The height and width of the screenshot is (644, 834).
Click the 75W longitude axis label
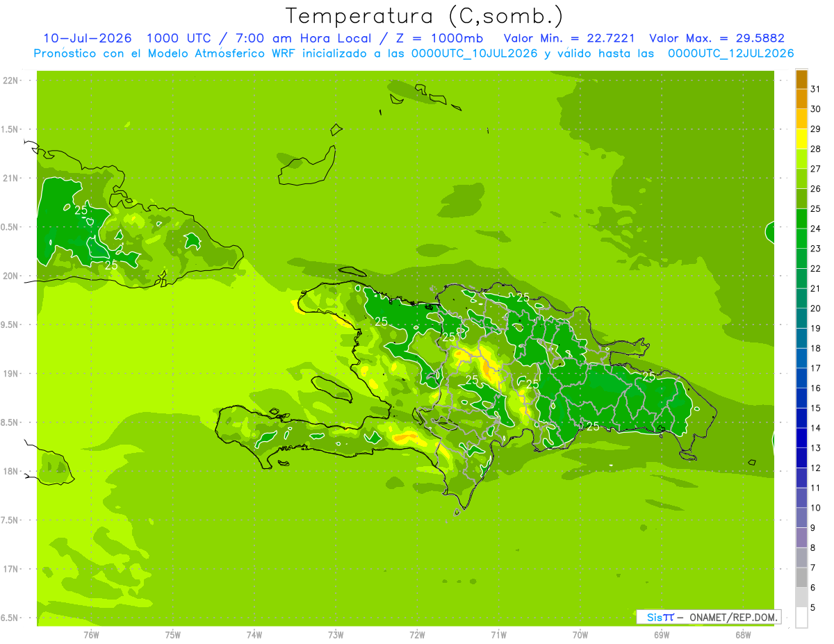(x=173, y=635)
